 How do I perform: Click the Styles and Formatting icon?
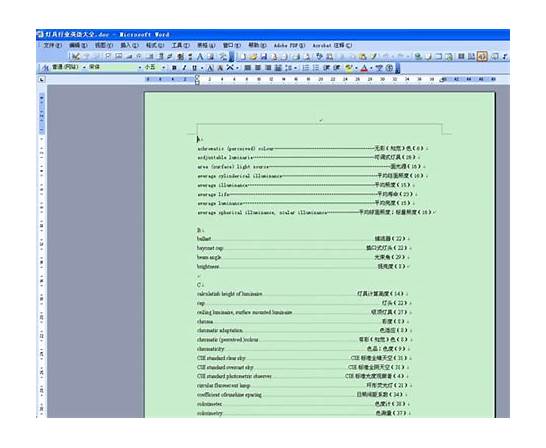point(45,68)
